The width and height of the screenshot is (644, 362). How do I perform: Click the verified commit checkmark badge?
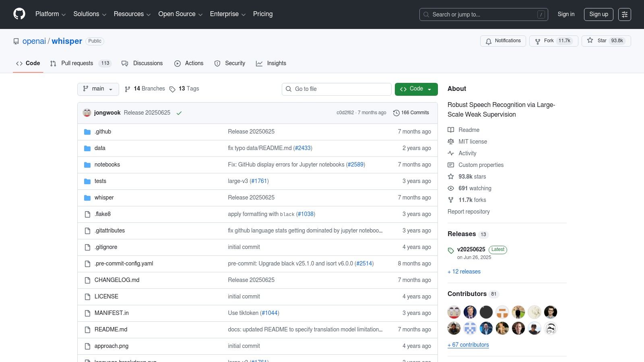pos(179,113)
